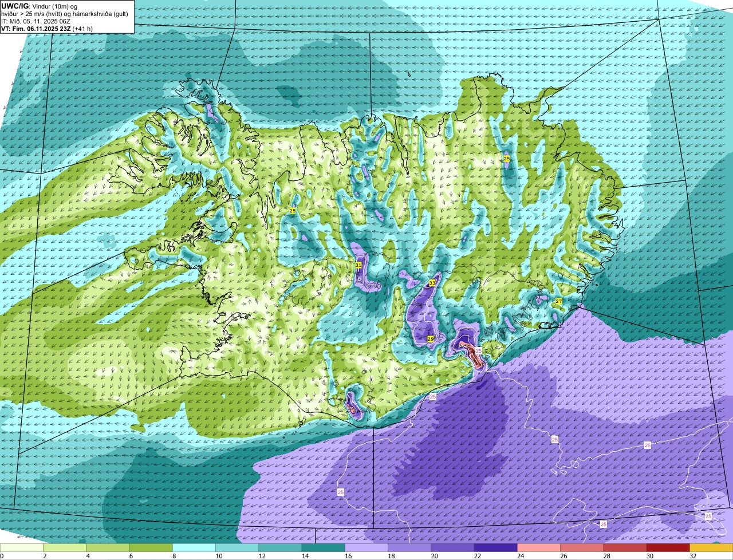Click the legend tick label '22'
The image size is (733, 560).
(478, 556)
